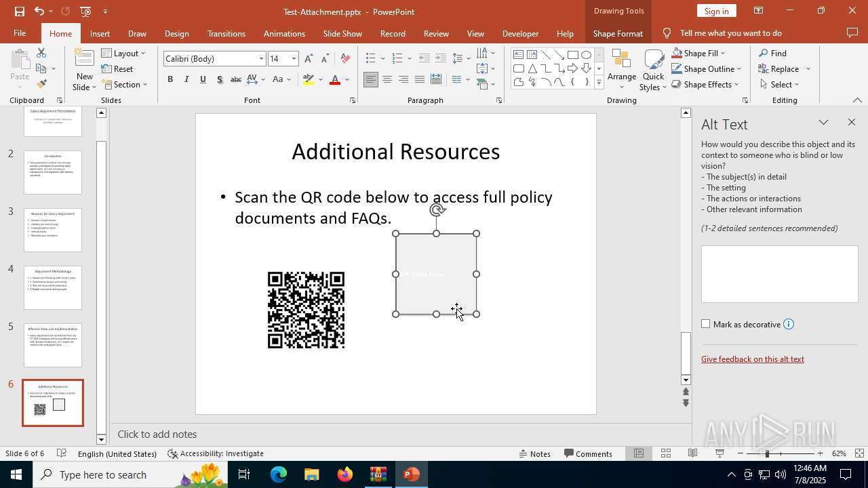Insert a rectangle shape from gallery
Viewport: 868px width, 488px height.
(x=573, y=55)
